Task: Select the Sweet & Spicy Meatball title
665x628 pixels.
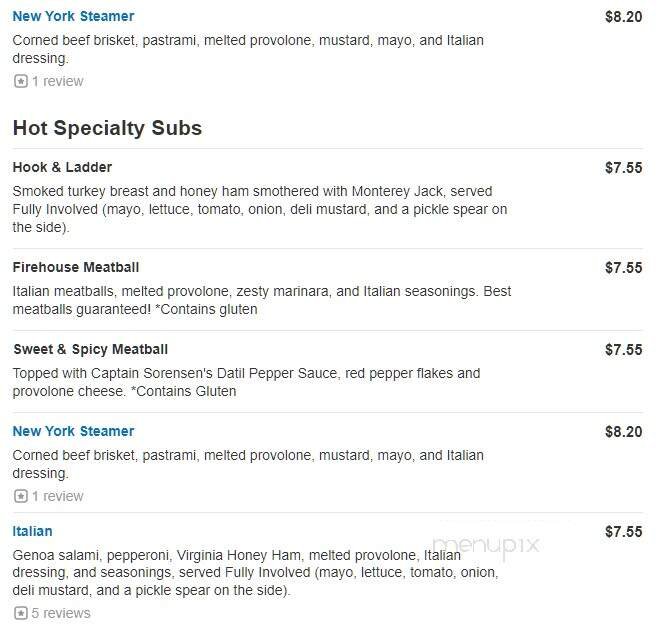Action: point(90,349)
